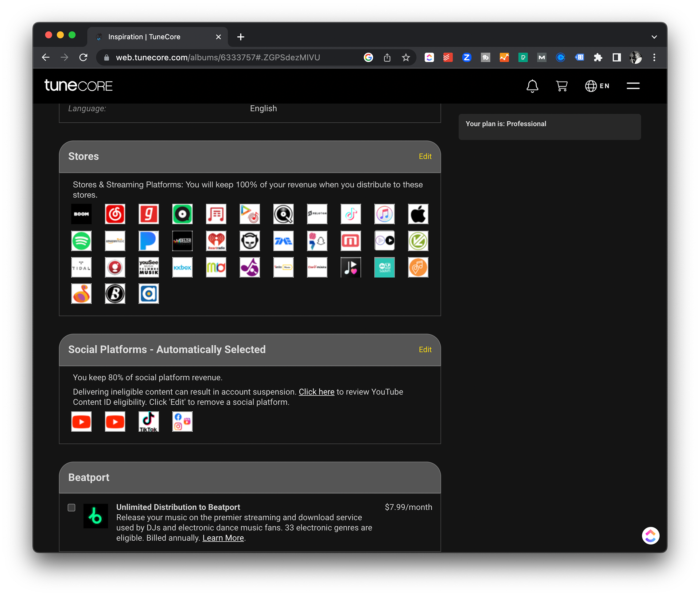Bookmark this page with the star icon

pyautogui.click(x=406, y=58)
